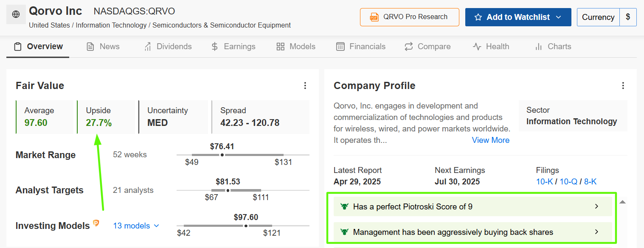The width and height of the screenshot is (644, 248).
Task: Click the United States breadcrumb
Action: tap(49, 25)
